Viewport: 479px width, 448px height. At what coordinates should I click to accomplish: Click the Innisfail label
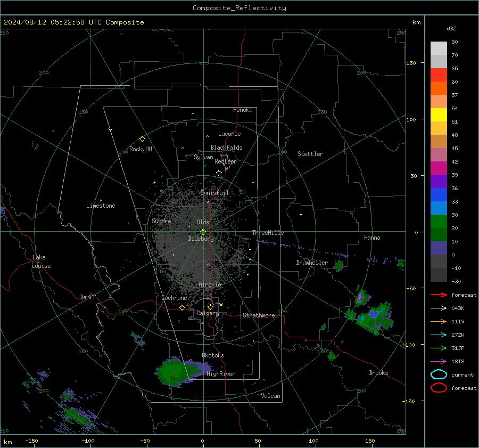[x=214, y=193]
